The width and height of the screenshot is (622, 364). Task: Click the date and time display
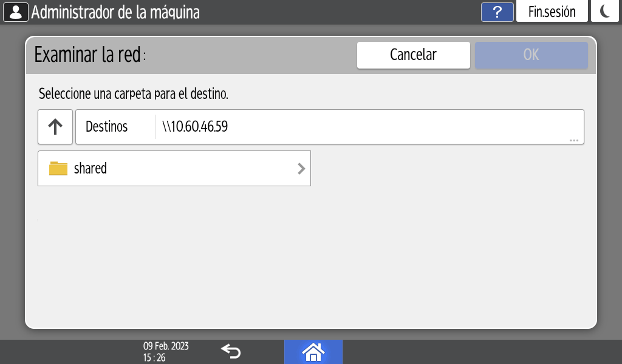point(166,351)
